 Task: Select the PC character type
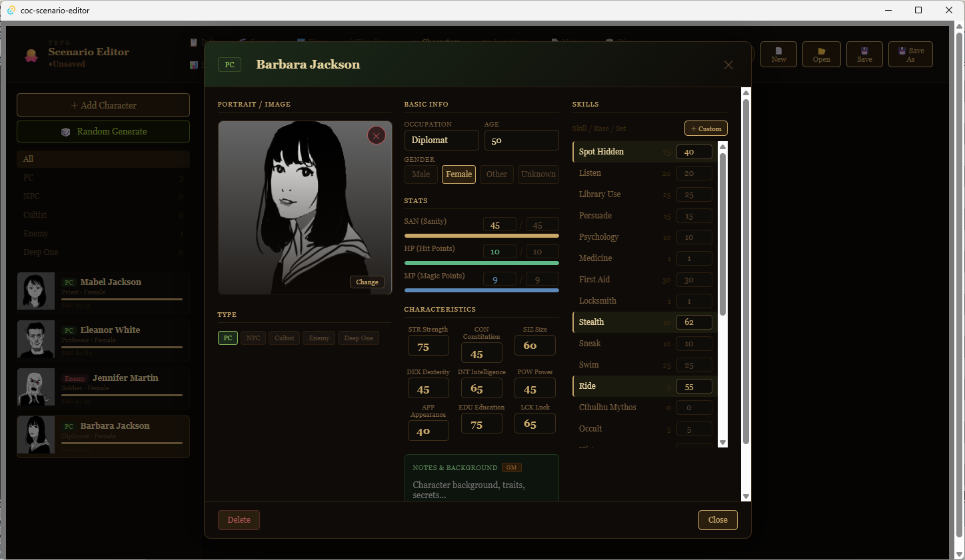point(228,338)
